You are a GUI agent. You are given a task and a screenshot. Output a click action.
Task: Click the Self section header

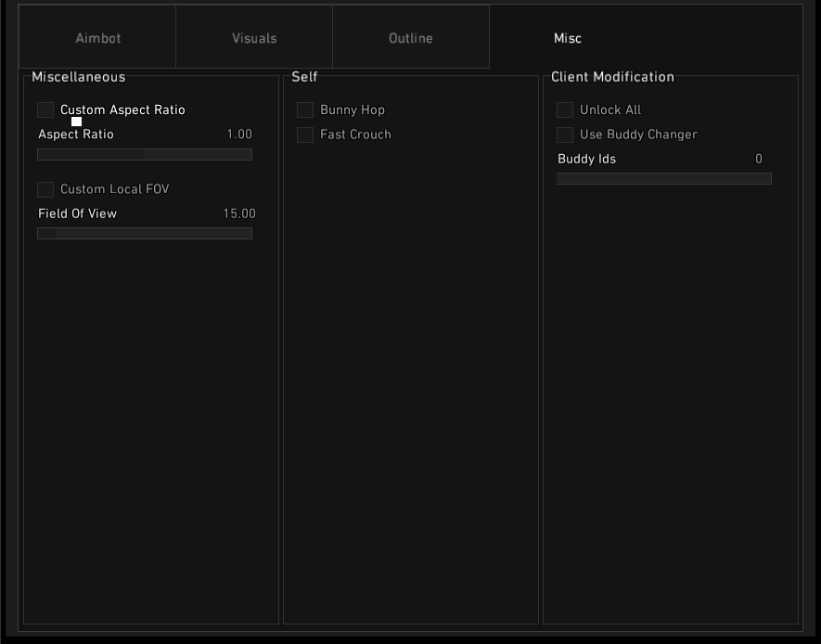[304, 77]
